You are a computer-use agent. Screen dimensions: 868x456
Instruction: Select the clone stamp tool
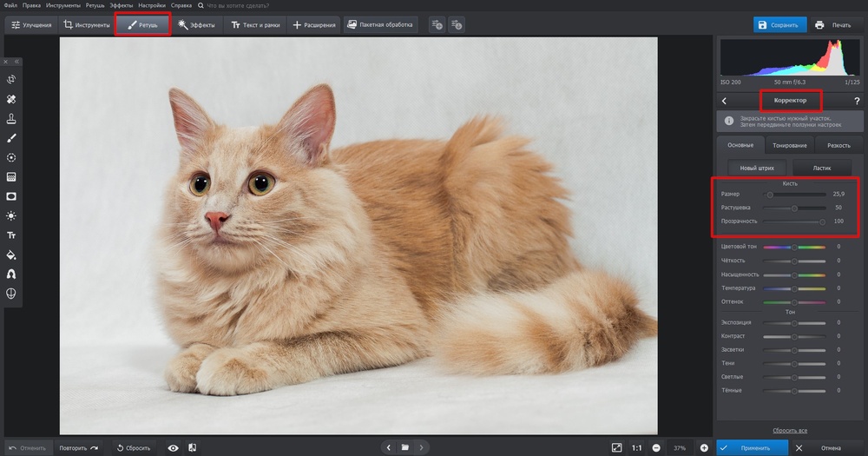click(x=12, y=119)
